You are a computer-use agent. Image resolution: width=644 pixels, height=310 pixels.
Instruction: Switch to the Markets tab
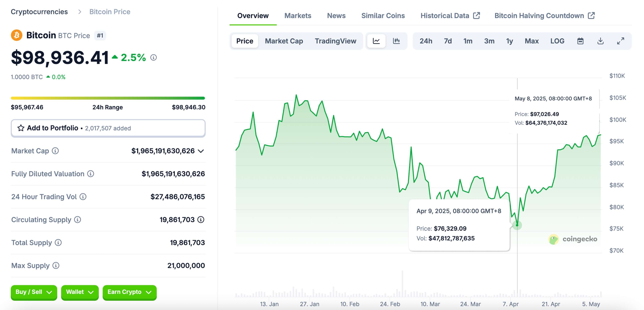(298, 15)
